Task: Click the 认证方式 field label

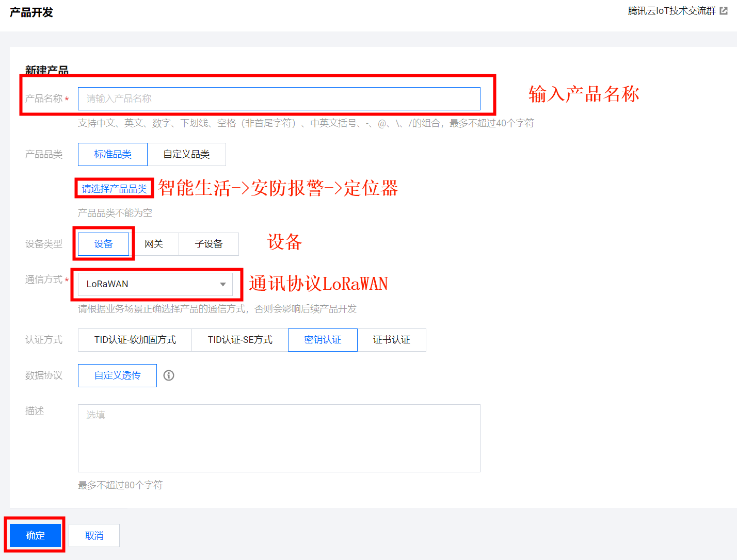Action: 44,340
